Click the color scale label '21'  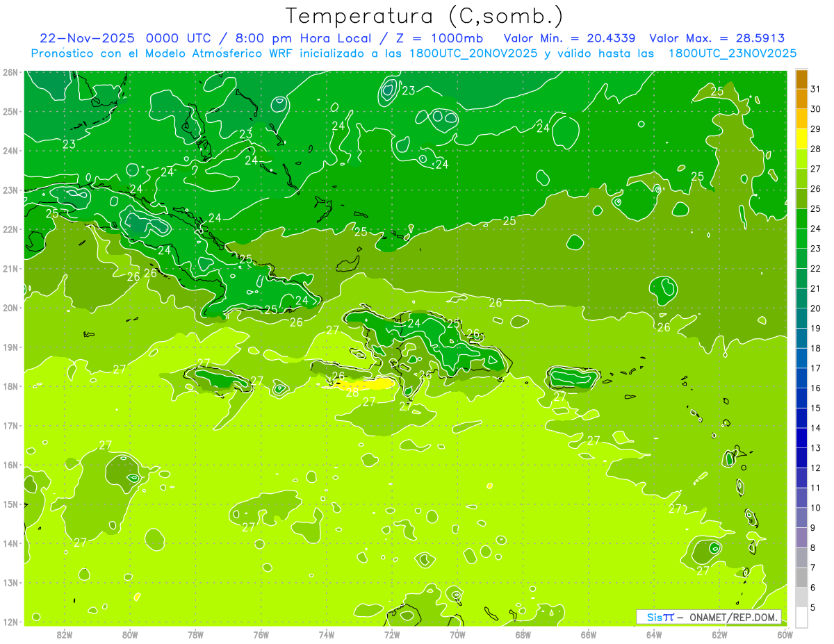click(x=816, y=288)
